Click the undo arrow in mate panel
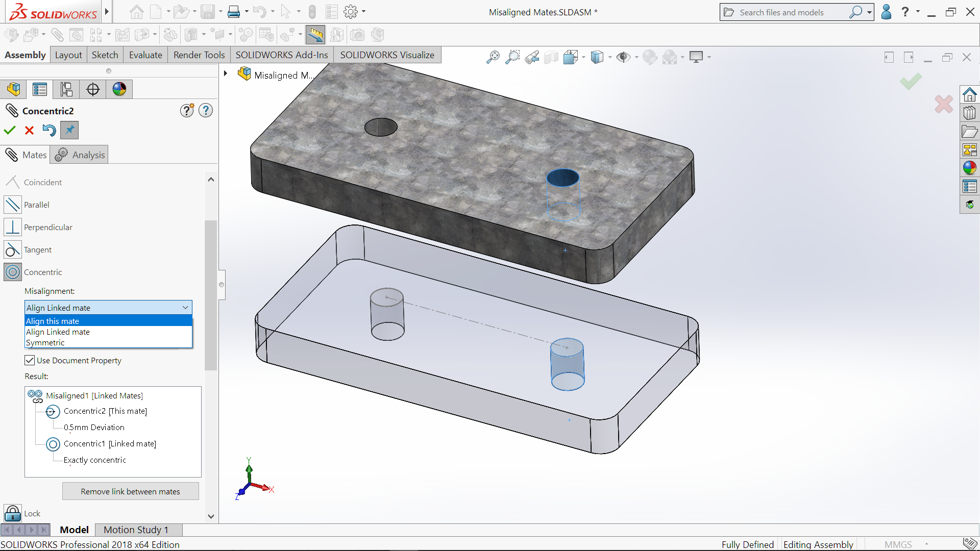This screenshot has width=980, height=551. click(x=49, y=131)
